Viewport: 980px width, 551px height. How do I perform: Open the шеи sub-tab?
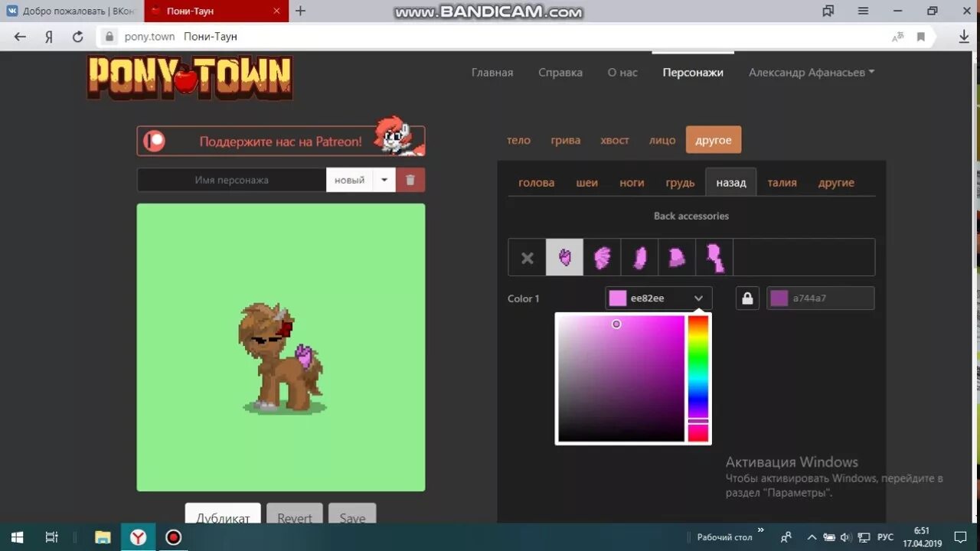(x=587, y=183)
